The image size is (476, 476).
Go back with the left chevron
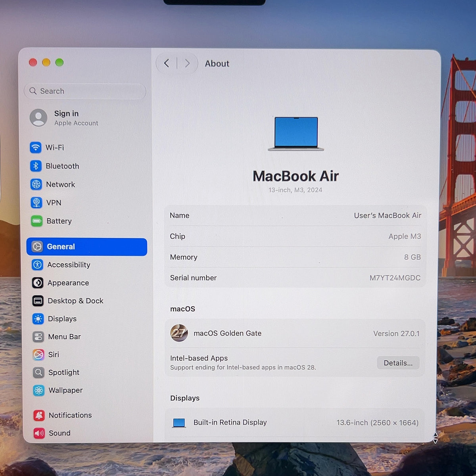pyautogui.click(x=167, y=63)
